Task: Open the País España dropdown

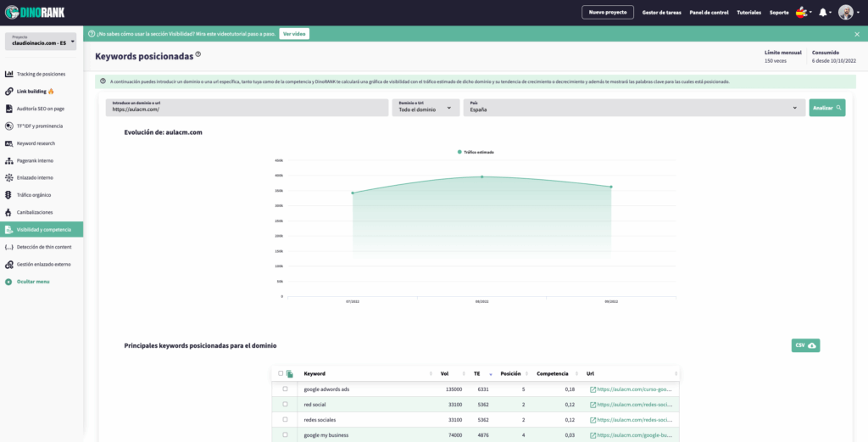Action: [633, 108]
